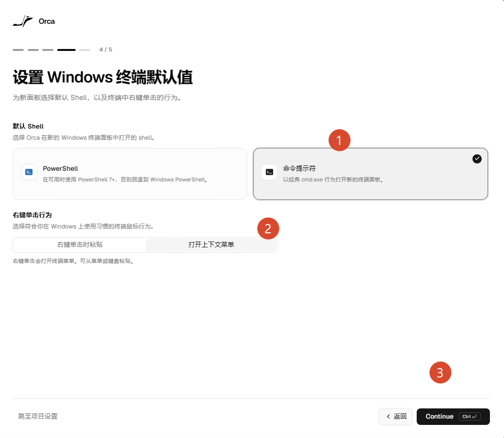Click the second step progress indicator segment
Screen dimensions: 504x438
(x=33, y=50)
